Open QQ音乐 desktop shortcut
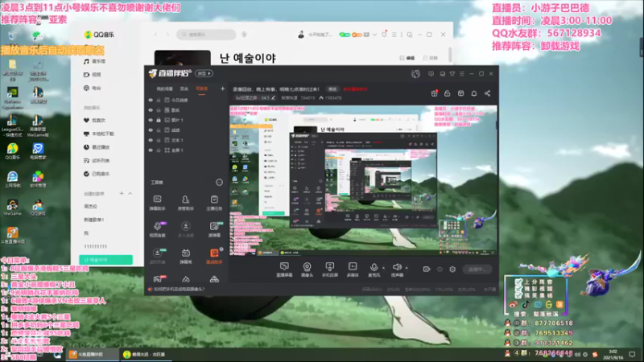Screen dimensions: 644x362 (12, 151)
